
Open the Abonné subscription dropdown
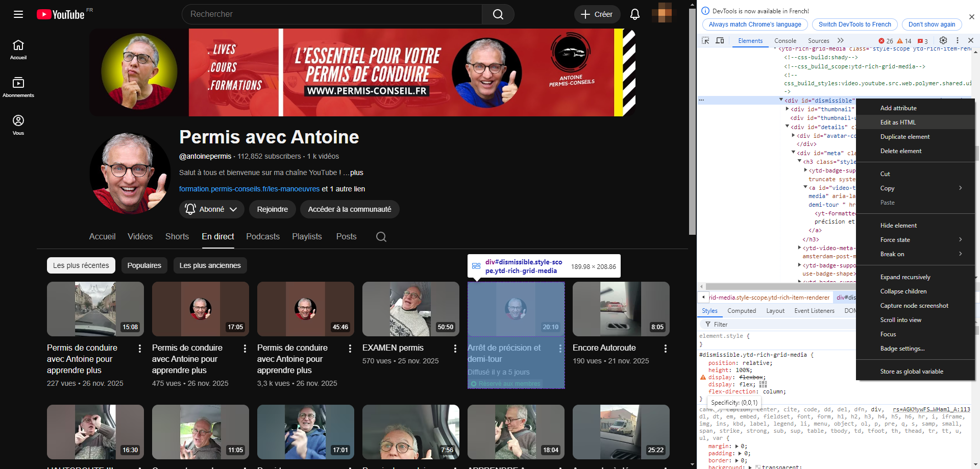(211, 209)
